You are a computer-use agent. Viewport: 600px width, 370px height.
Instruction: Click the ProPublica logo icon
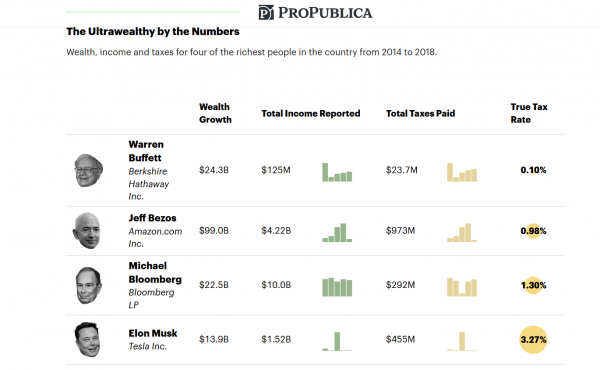[x=266, y=12]
